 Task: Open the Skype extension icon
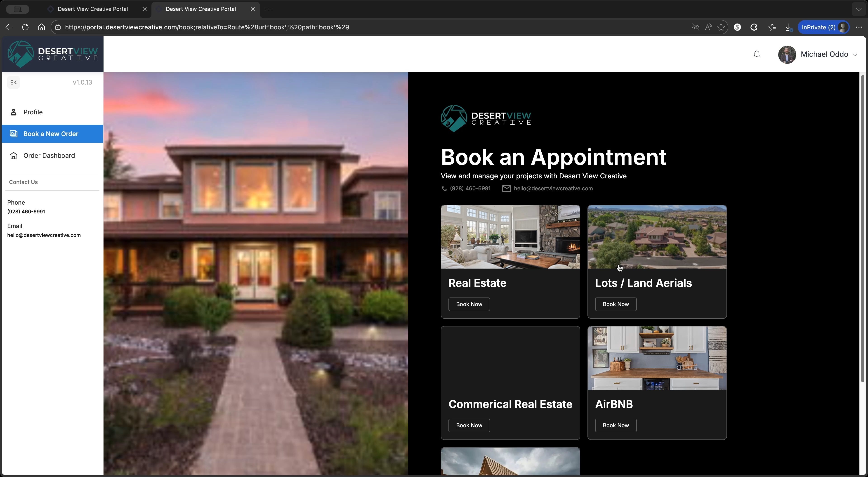(x=737, y=27)
